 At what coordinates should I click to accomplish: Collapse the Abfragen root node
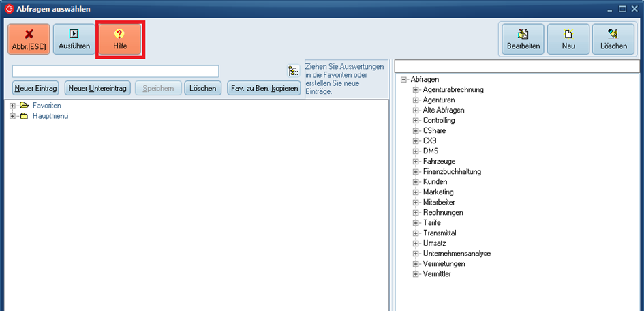pyautogui.click(x=403, y=80)
